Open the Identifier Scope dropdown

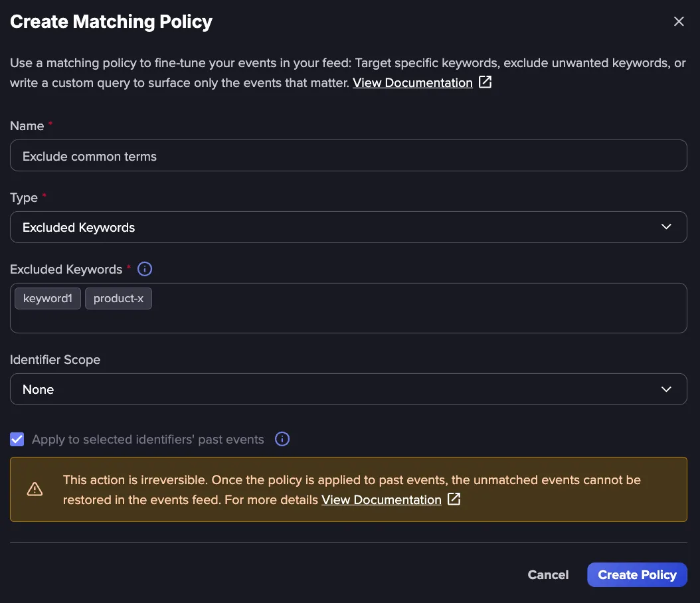pos(348,389)
